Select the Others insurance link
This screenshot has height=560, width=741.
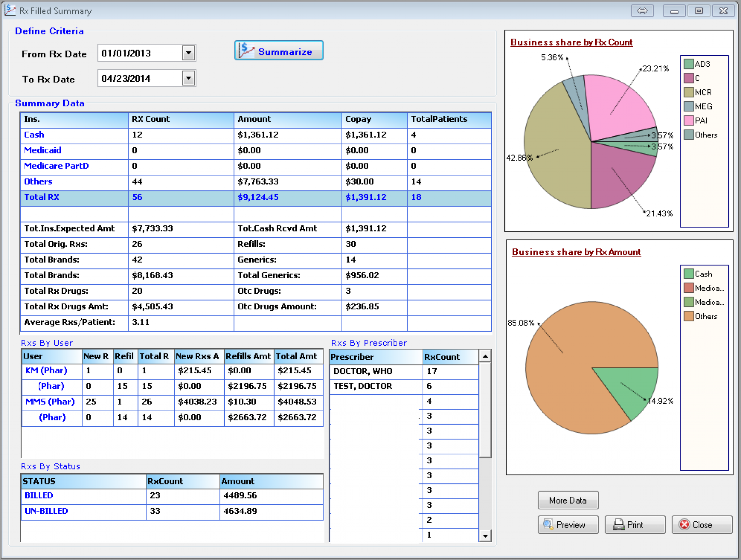click(38, 182)
